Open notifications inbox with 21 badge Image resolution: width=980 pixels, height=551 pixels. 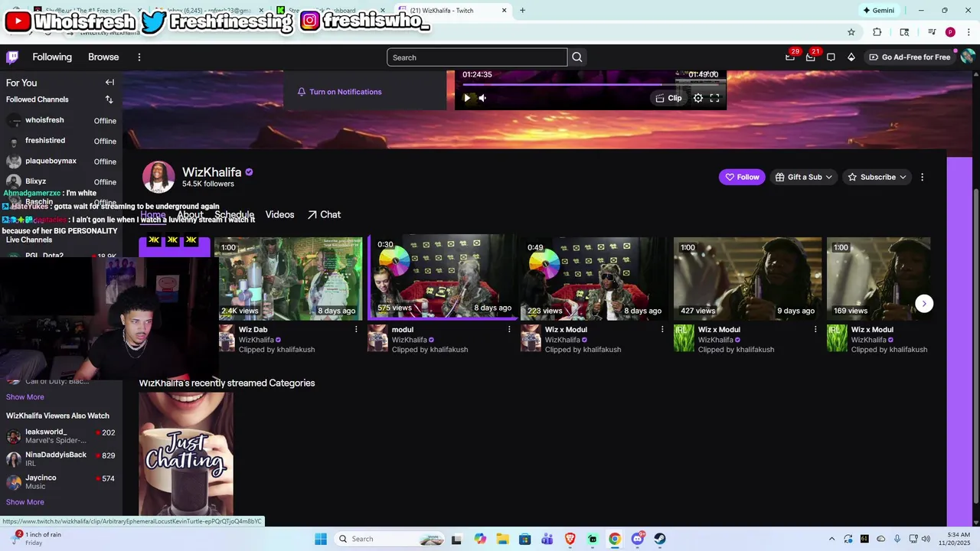[810, 57]
